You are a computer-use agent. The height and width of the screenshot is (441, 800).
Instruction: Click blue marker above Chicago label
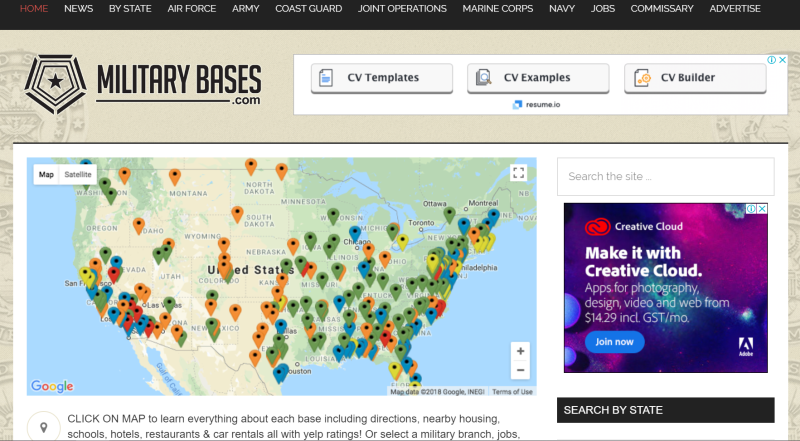pyautogui.click(x=355, y=234)
